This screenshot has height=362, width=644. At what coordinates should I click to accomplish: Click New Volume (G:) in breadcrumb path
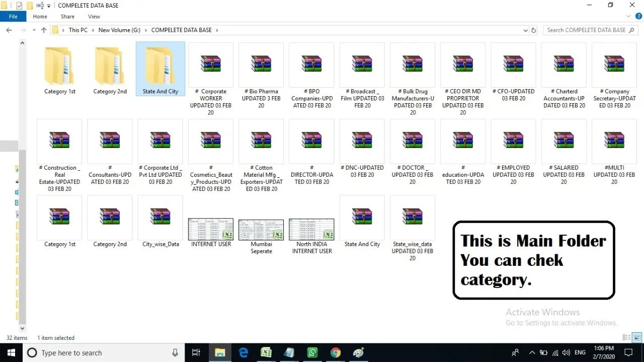coord(119,30)
